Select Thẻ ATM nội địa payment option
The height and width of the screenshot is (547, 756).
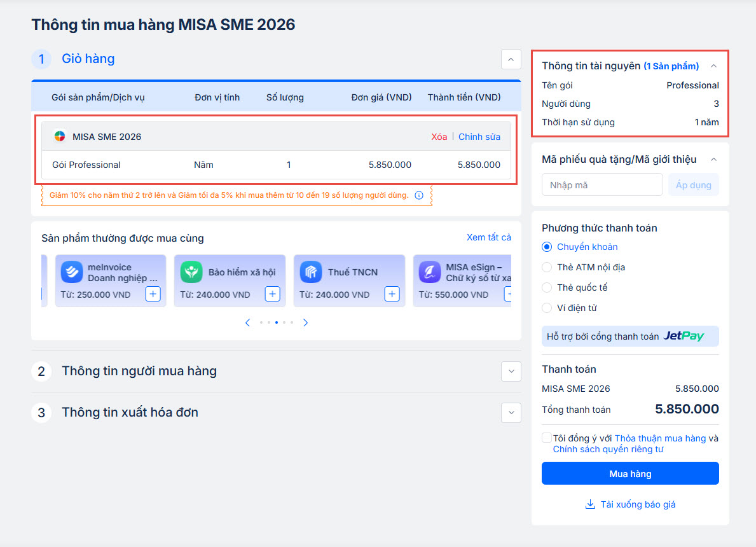[547, 267]
